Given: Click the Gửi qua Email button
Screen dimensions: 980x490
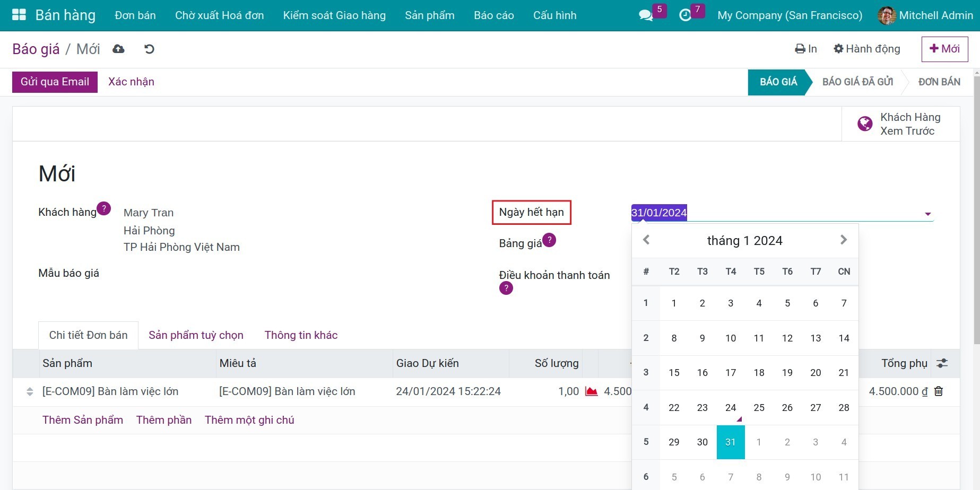Looking at the screenshot, I should click(x=55, y=82).
